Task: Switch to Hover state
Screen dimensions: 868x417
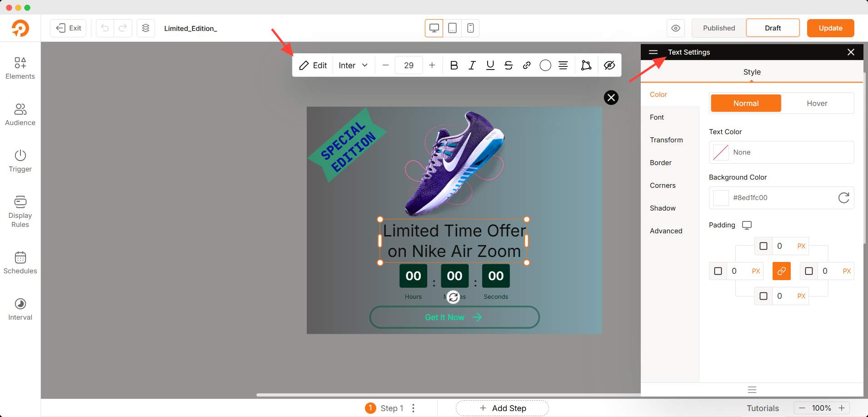Action: [x=817, y=103]
